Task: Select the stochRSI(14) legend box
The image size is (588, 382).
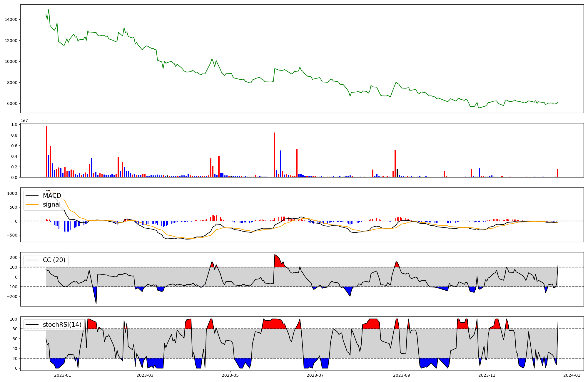Action: pyautogui.click(x=54, y=325)
